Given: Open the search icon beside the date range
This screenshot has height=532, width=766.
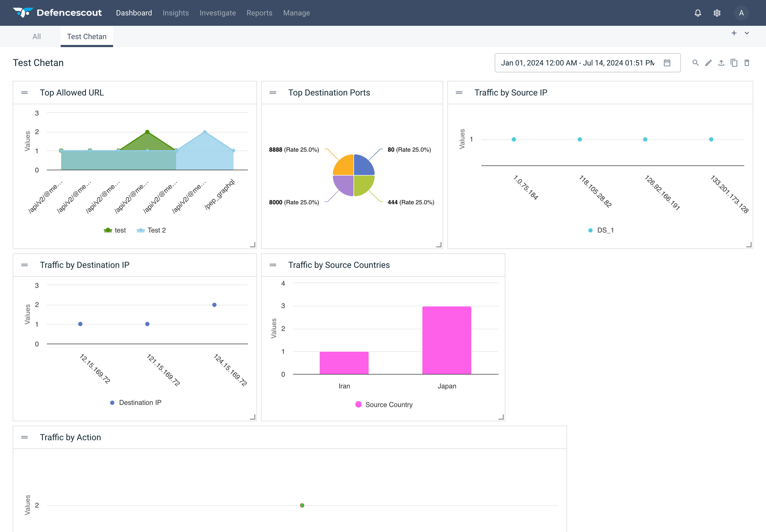Looking at the screenshot, I should (x=696, y=63).
